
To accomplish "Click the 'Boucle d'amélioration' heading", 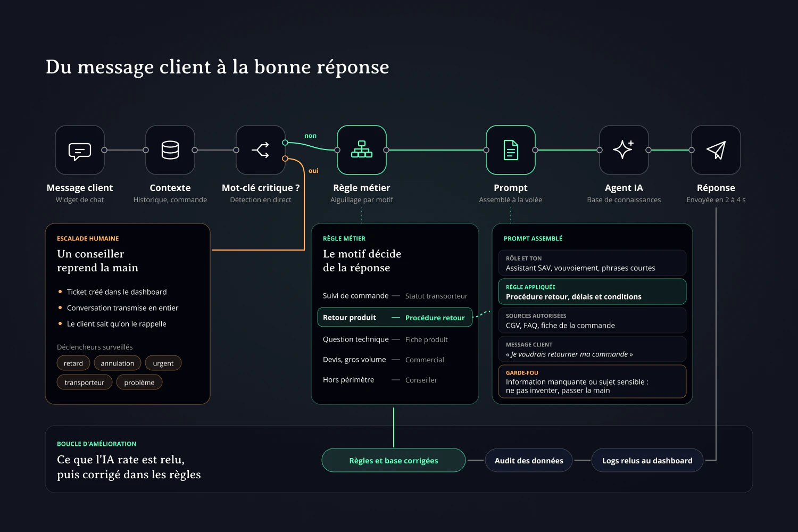I will pos(97,444).
